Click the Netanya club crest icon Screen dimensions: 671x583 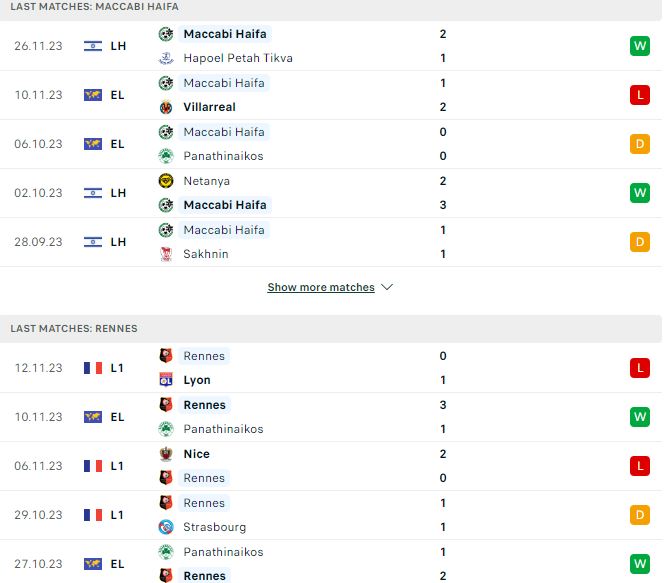tap(166, 181)
